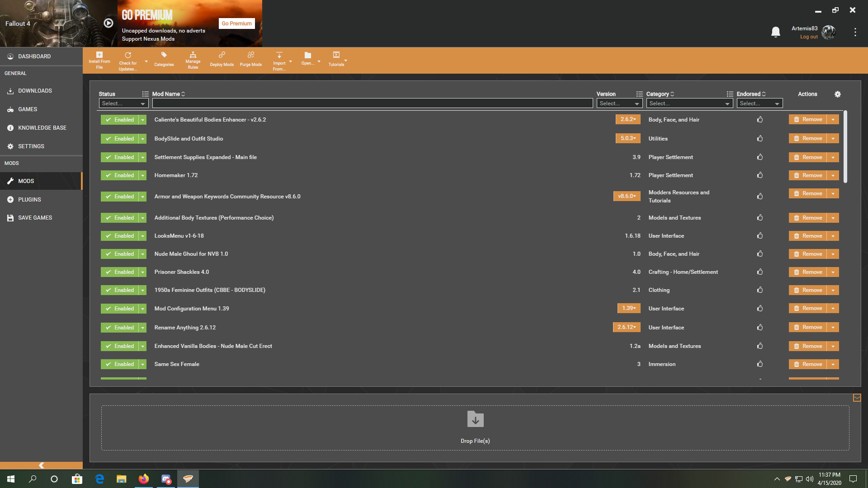Image resolution: width=868 pixels, height=488 pixels.
Task: Click Log out link
Action: coord(809,37)
